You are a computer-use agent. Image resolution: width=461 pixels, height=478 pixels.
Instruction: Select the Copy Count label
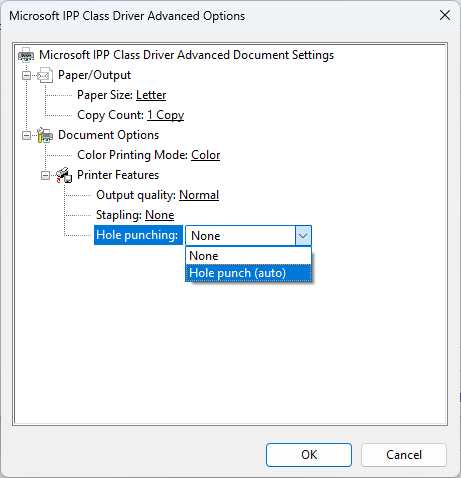pos(110,115)
